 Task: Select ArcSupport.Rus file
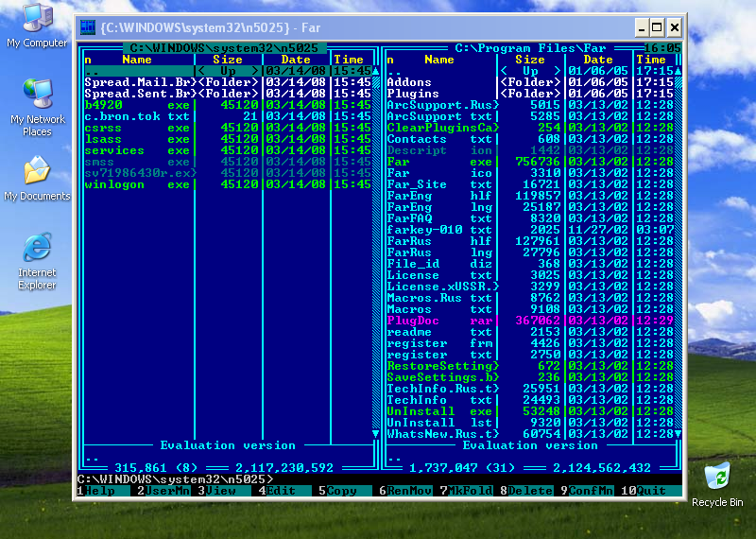[530, 105]
